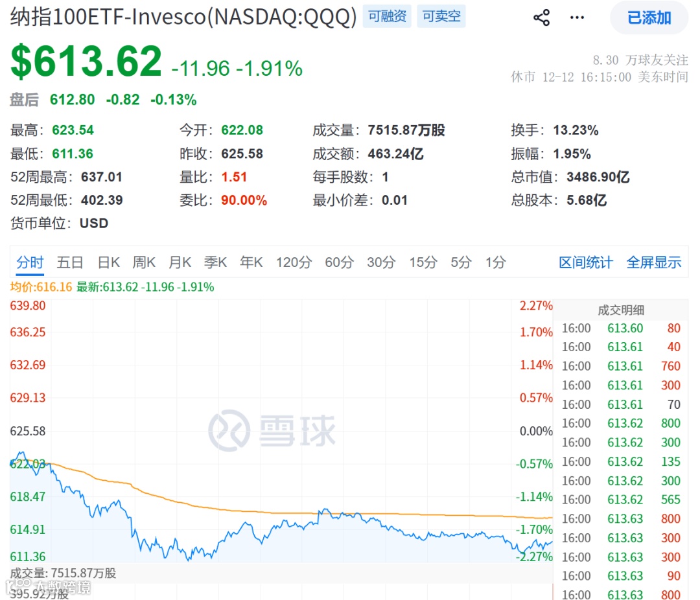Switch to the 60分 chart tab
The width and height of the screenshot is (700, 600).
(x=339, y=262)
